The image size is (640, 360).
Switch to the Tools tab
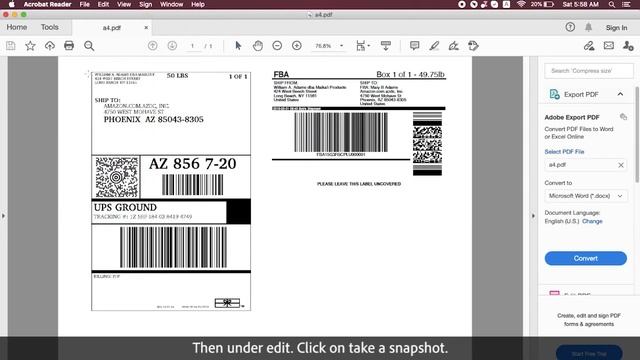(x=49, y=27)
